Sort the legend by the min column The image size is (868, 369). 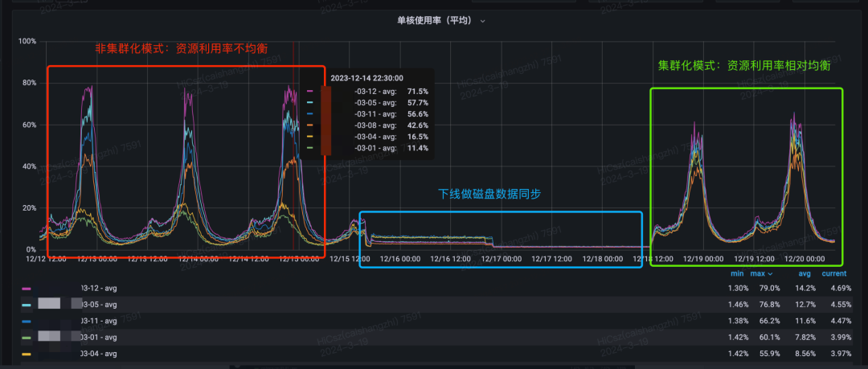736,273
